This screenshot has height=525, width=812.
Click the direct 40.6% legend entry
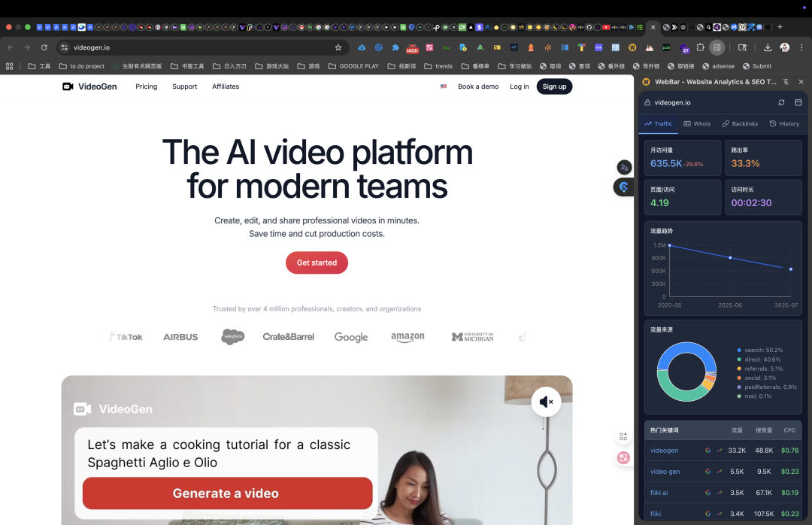point(759,360)
